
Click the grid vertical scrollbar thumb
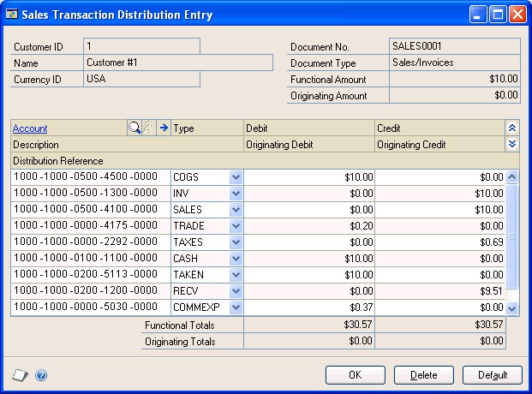click(511, 236)
